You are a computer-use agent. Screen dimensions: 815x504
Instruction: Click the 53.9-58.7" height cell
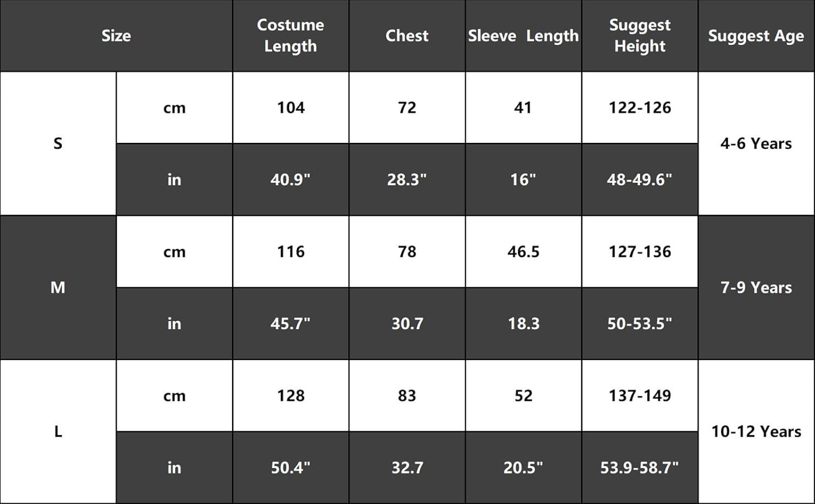(x=640, y=468)
